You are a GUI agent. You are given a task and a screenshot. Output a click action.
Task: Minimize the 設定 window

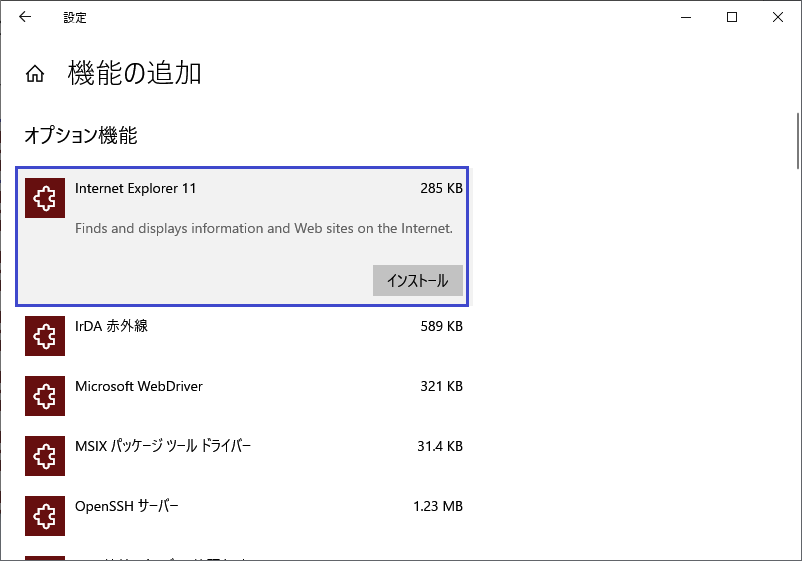point(686,17)
